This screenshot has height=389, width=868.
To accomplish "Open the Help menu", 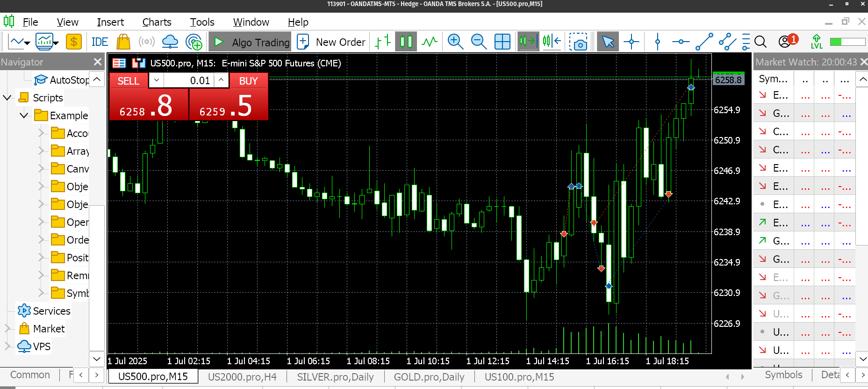I will (x=298, y=22).
